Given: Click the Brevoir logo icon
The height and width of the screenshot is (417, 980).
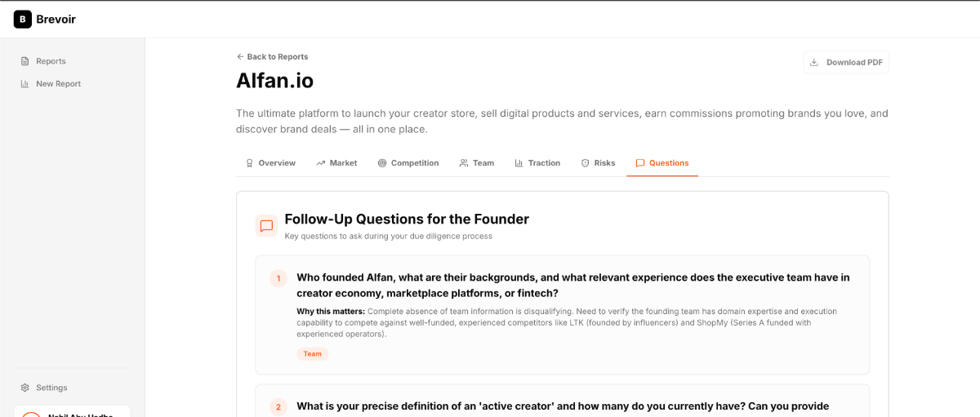Looking at the screenshot, I should tap(23, 19).
